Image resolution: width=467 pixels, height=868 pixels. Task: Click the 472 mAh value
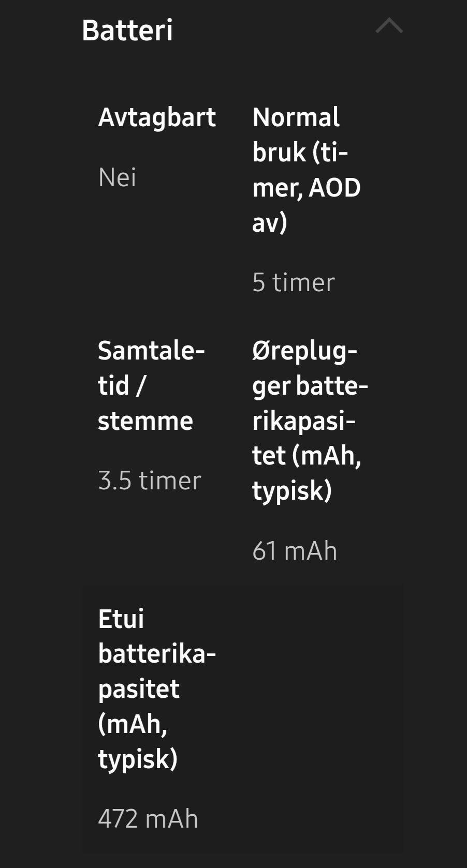pyautogui.click(x=148, y=819)
